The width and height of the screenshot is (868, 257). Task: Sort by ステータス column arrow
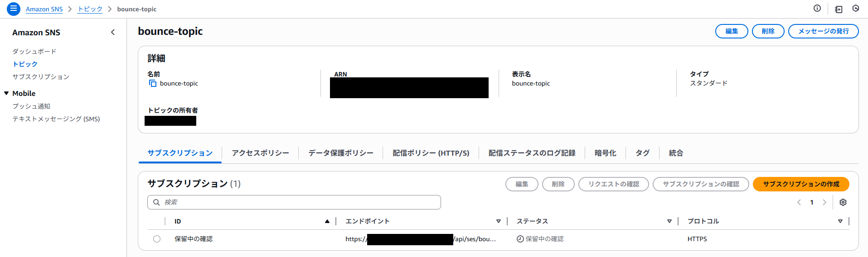pos(669,221)
